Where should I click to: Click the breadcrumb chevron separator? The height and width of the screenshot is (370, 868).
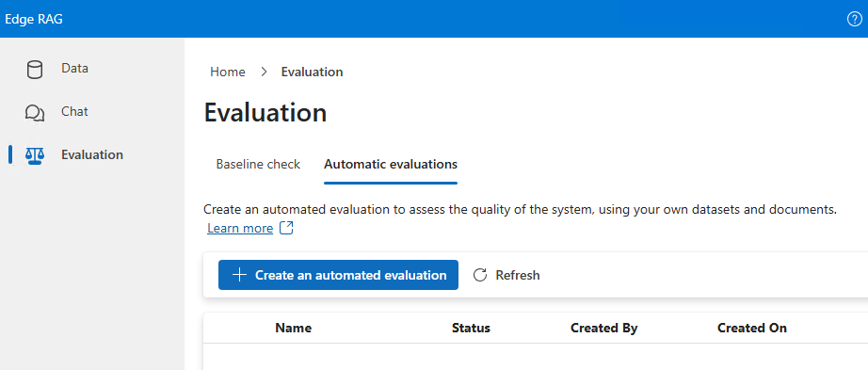pyautogui.click(x=264, y=72)
